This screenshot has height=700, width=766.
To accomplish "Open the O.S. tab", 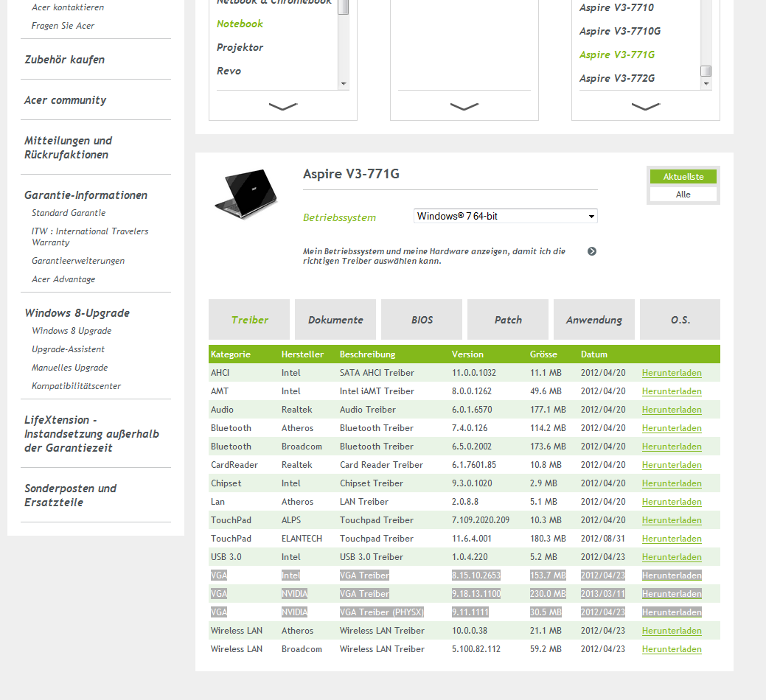I will click(680, 320).
